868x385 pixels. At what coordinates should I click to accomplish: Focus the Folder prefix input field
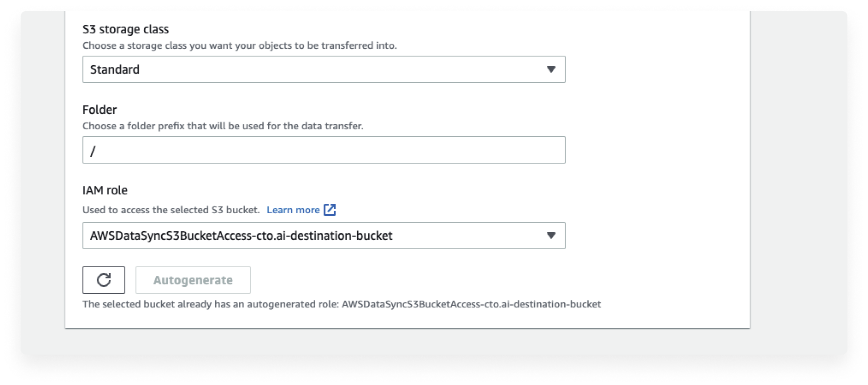(324, 150)
